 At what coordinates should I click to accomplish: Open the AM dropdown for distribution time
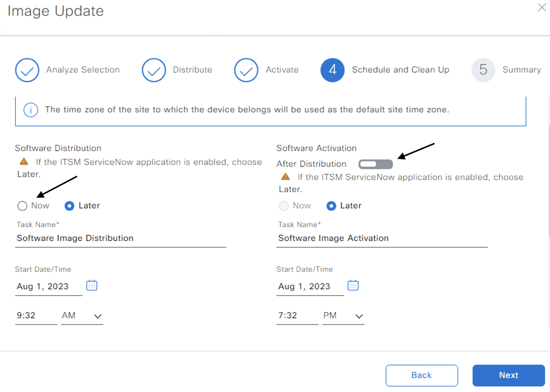pyautogui.click(x=82, y=316)
